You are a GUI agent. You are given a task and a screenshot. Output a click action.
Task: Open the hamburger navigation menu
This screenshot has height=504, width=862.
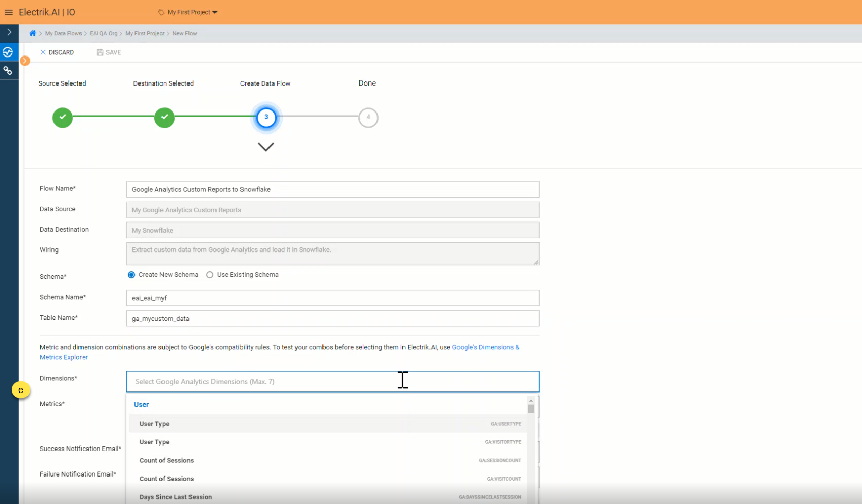(x=9, y=12)
